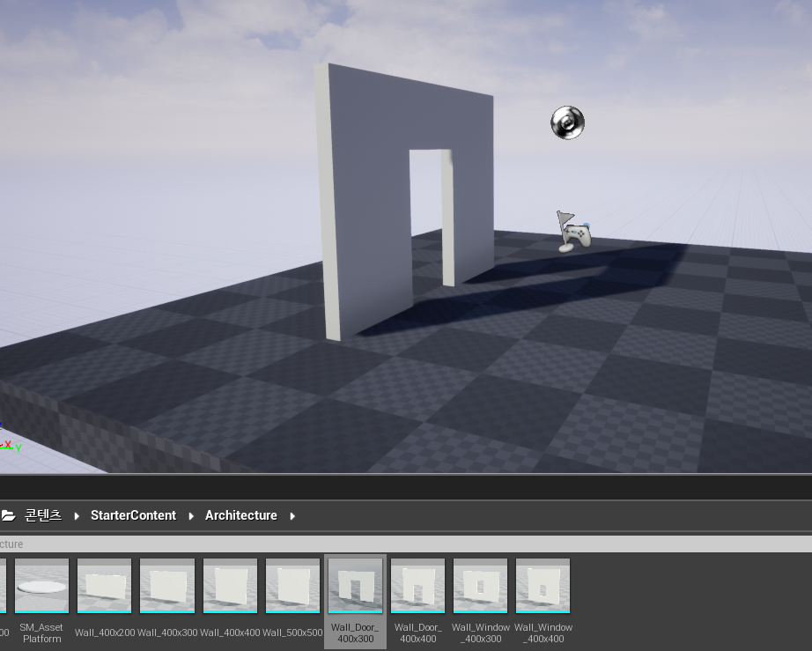Select Wall_Door_400x400 asset thumbnail
The width and height of the screenshot is (812, 651).
tap(418, 586)
